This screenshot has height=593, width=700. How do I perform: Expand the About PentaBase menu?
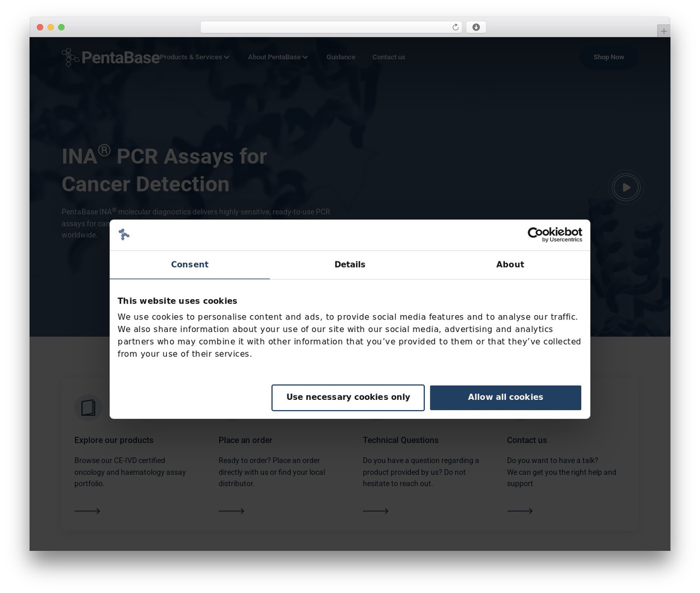pyautogui.click(x=278, y=57)
